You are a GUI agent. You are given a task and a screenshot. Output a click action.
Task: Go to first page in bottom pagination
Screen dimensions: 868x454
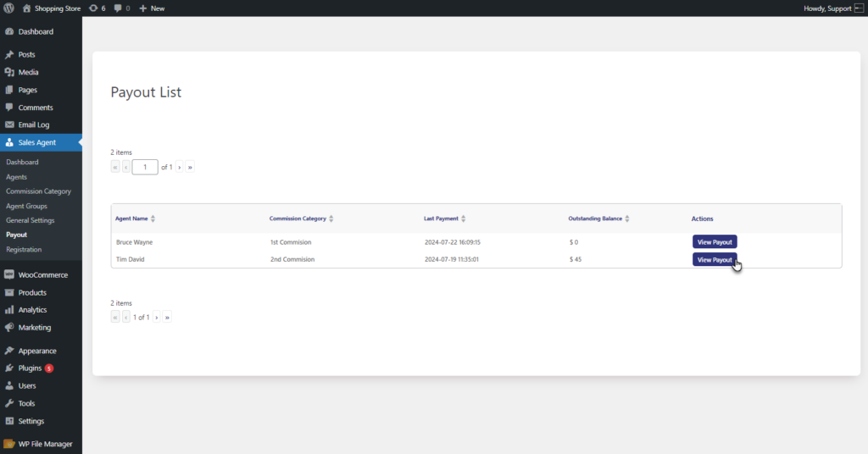click(x=115, y=318)
